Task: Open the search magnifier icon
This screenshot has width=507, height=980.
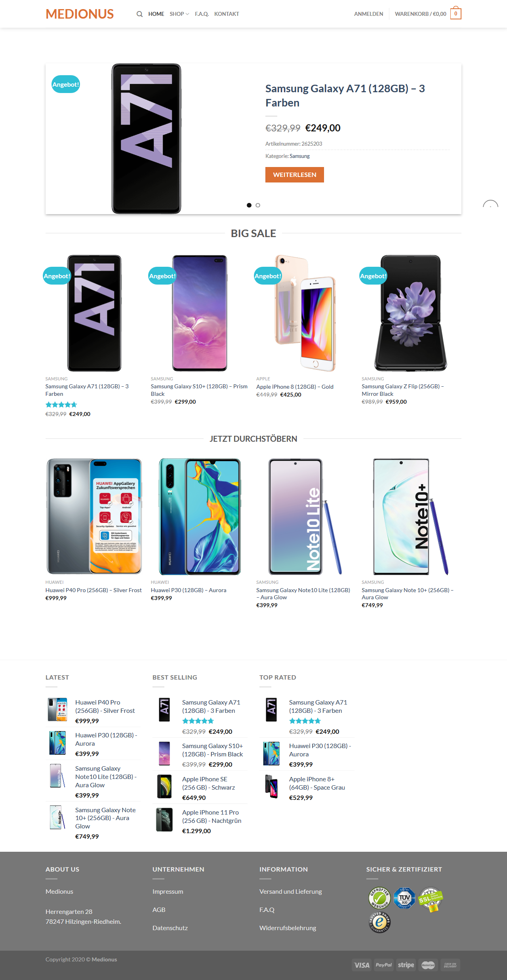Action: pos(139,14)
